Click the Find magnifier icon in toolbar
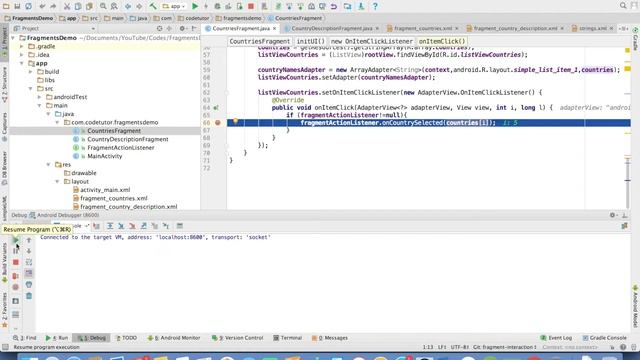 [x=103, y=6]
